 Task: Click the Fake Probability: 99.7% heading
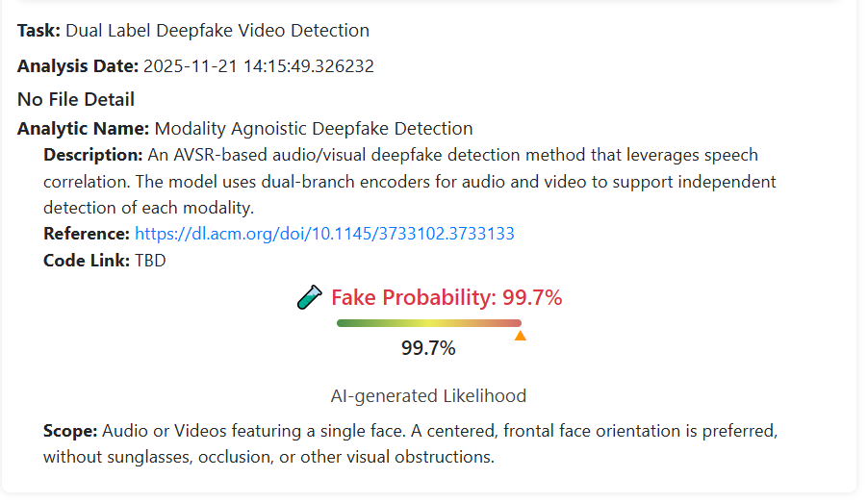(447, 298)
